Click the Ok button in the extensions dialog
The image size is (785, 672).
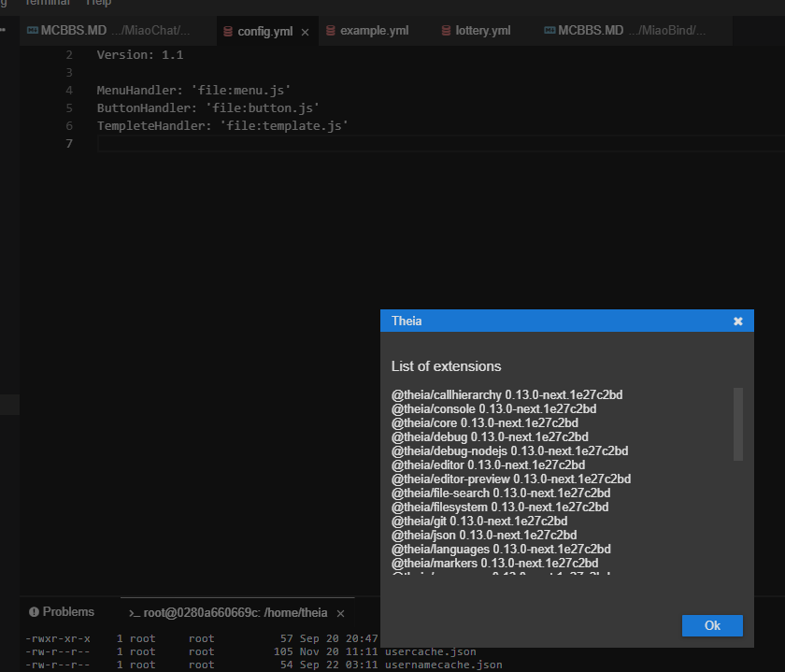pos(712,625)
